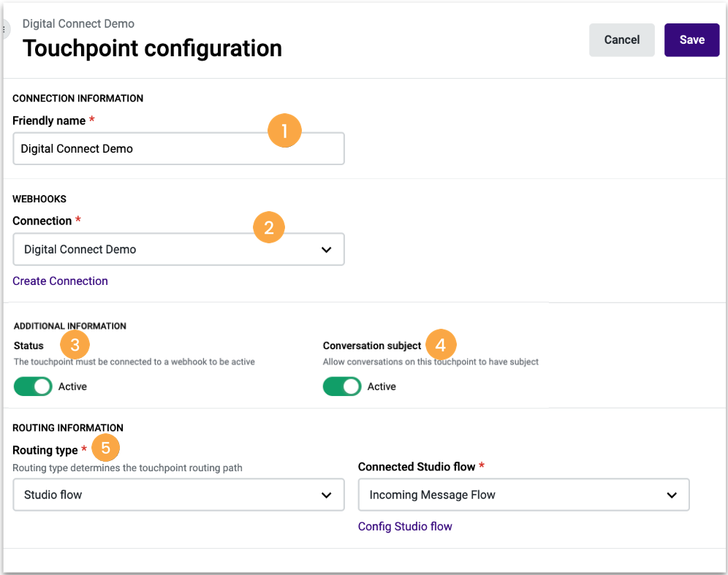Image resolution: width=728 pixels, height=575 pixels.
Task: Click the orange badge 2 above the Connection field
Action: 268,227
